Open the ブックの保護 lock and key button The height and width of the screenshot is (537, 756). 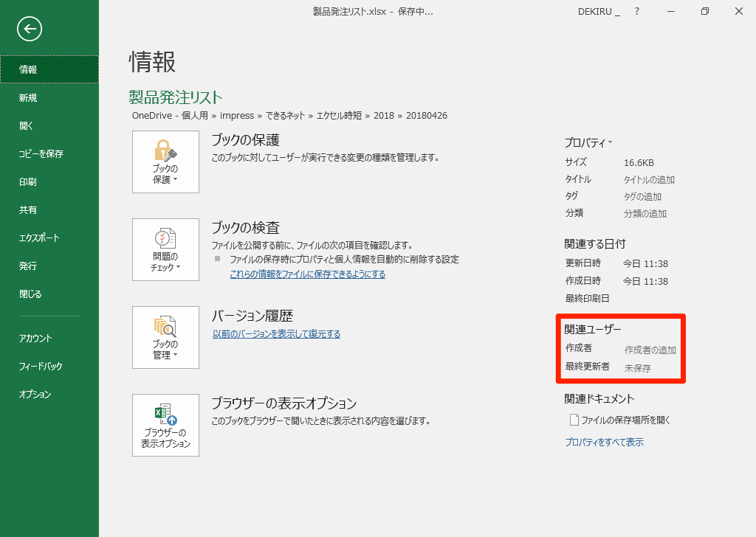click(166, 162)
